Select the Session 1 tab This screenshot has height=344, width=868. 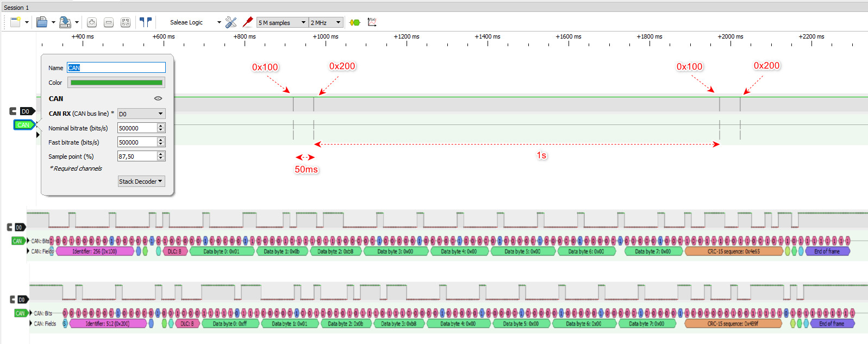[16, 8]
